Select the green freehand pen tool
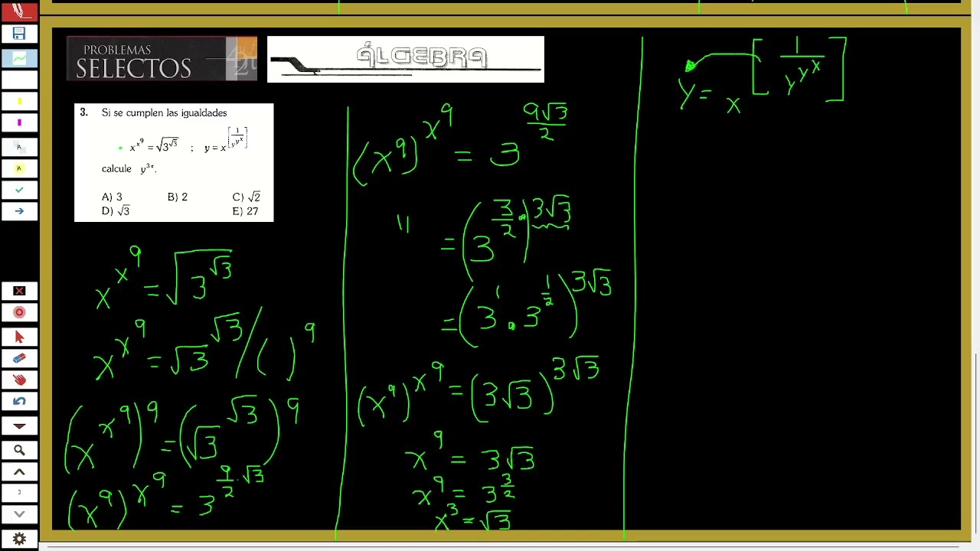Image resolution: width=980 pixels, height=551 pixels. click(x=19, y=58)
